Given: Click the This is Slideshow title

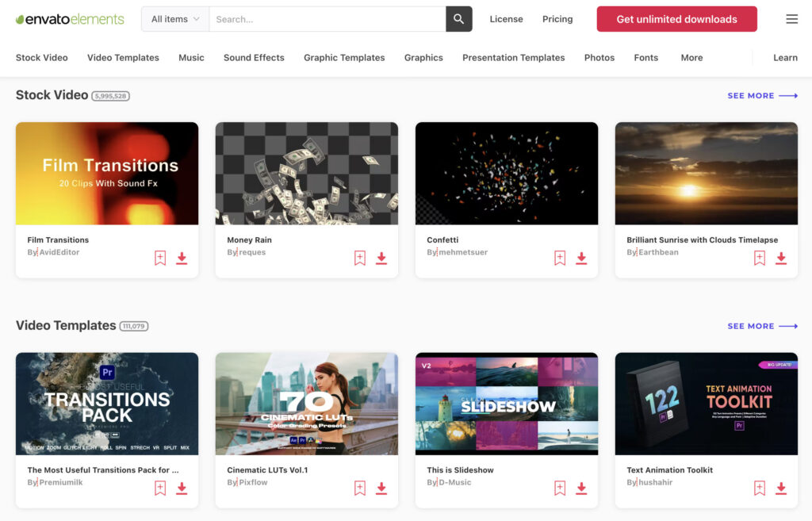Looking at the screenshot, I should click(460, 470).
